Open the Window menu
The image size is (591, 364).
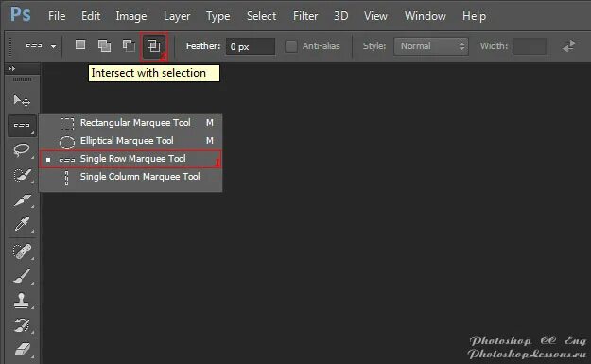(426, 16)
